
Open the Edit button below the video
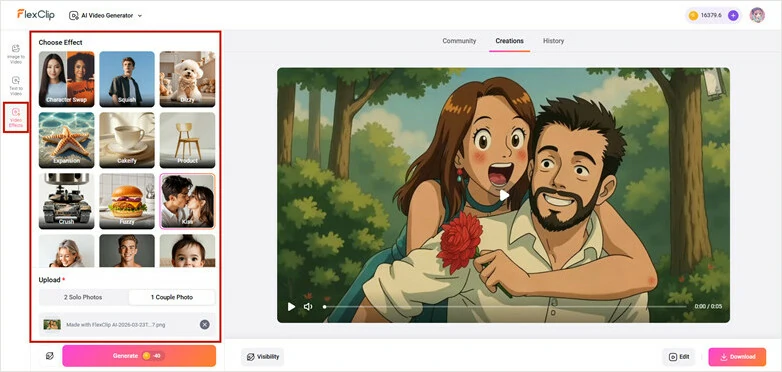pyautogui.click(x=678, y=357)
